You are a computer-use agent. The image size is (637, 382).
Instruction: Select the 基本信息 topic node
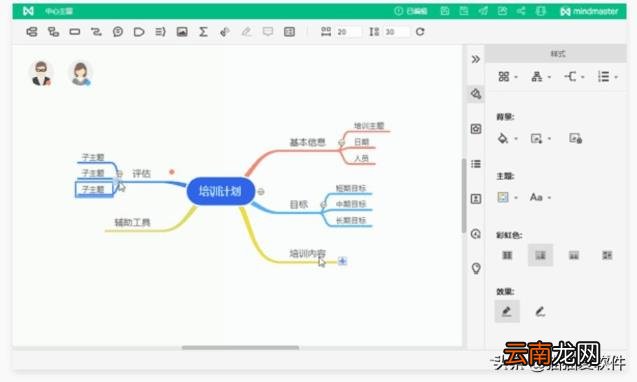[307, 142]
